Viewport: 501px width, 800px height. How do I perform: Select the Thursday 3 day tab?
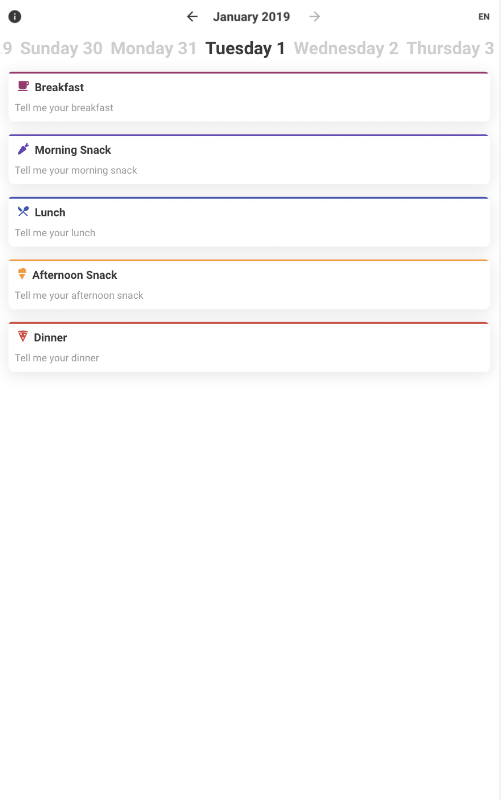pos(450,48)
